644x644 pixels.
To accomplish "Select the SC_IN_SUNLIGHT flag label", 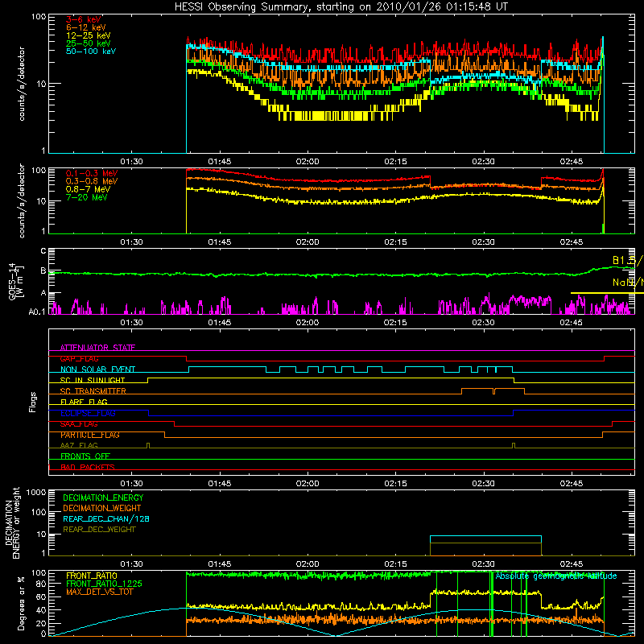I will 93,380.
